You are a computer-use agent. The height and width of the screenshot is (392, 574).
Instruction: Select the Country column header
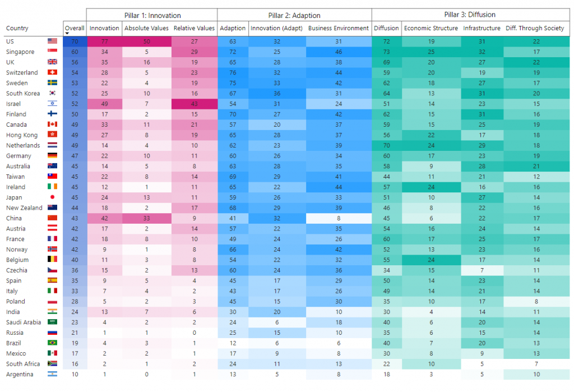[x=17, y=28]
